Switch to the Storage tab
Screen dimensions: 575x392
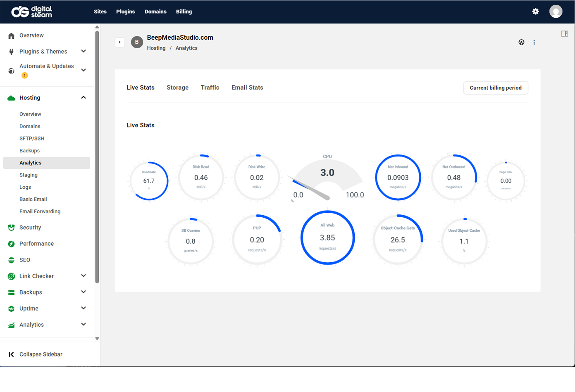(x=177, y=88)
